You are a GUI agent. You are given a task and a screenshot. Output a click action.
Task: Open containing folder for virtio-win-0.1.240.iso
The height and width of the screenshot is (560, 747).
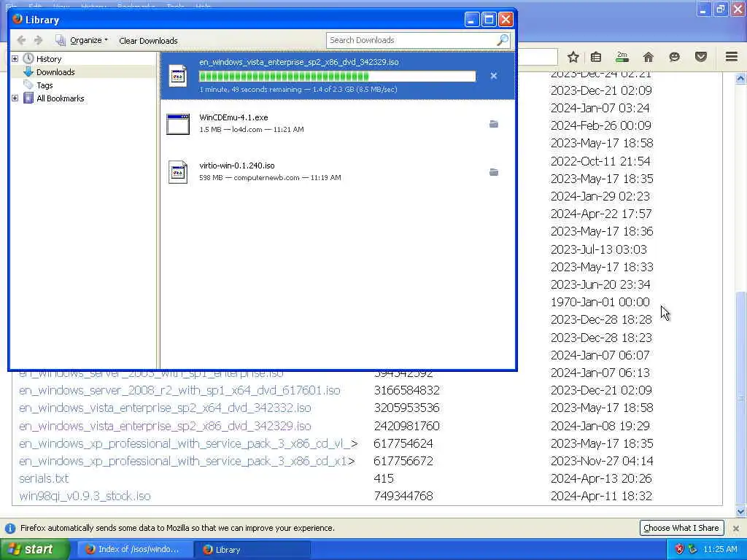494,172
